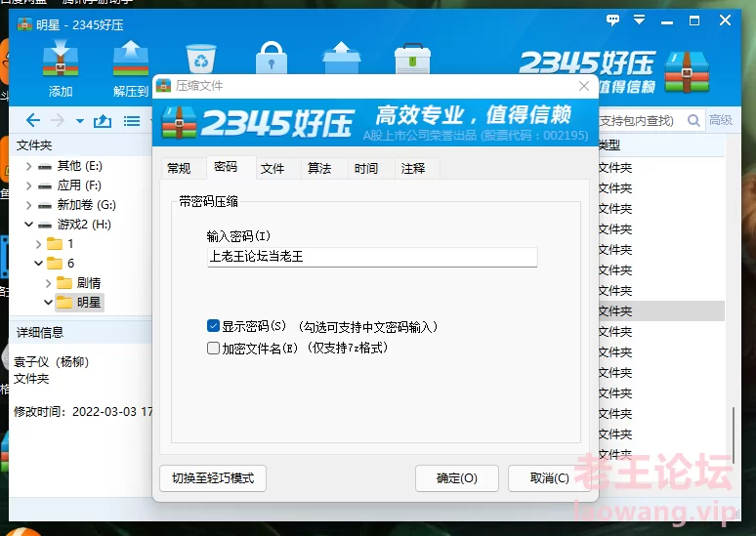Click the recycle bin delete toolbar icon
Viewport: 756px width, 536px height.
click(x=201, y=58)
